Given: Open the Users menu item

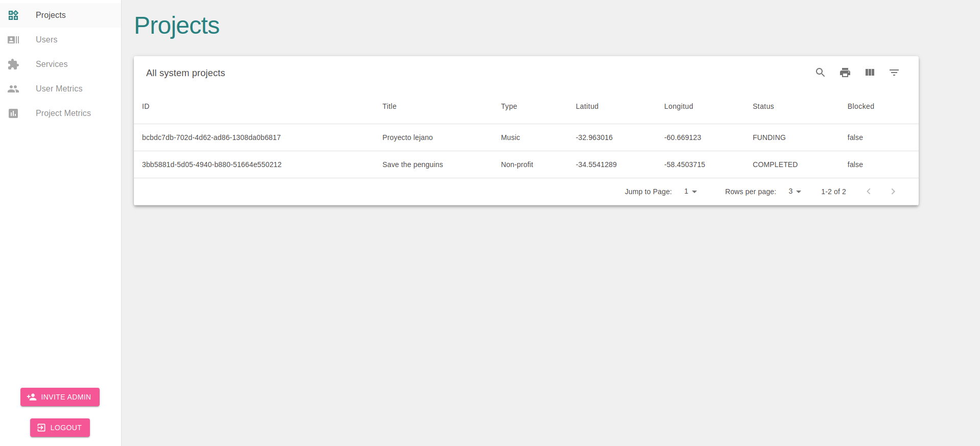Looking at the screenshot, I should (x=60, y=40).
